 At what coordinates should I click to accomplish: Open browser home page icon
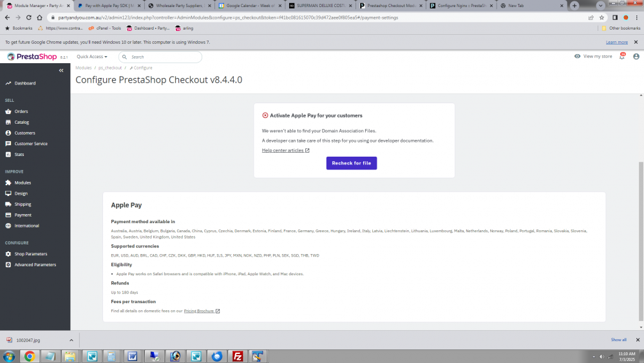click(x=39, y=17)
